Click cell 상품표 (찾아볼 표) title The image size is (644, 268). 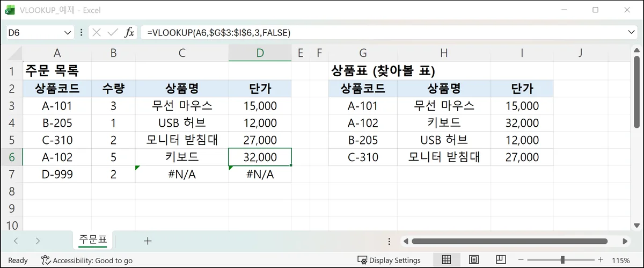(x=383, y=70)
